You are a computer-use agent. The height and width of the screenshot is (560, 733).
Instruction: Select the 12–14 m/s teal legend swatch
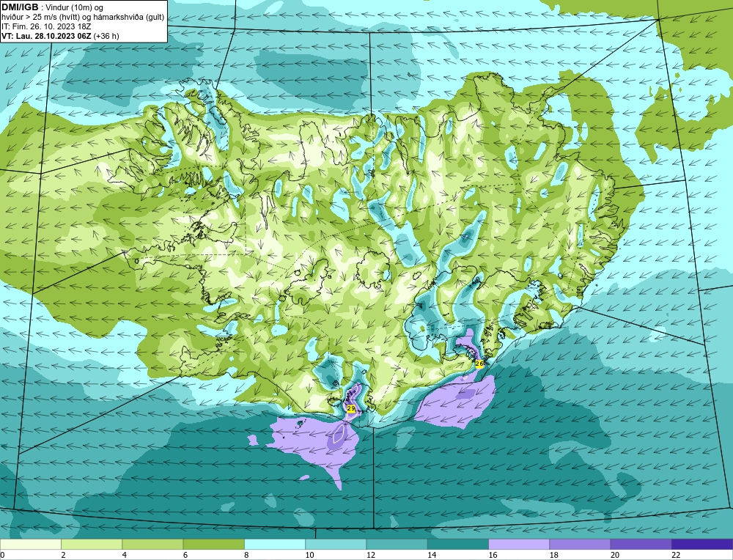(x=397, y=545)
